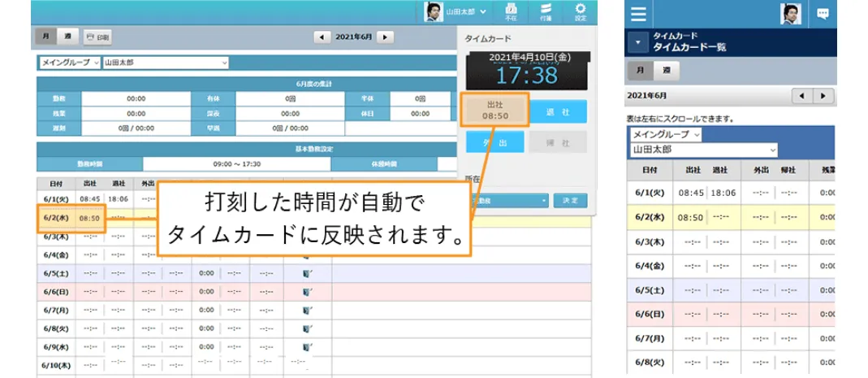
Task: Click the printer 印刷 button
Action: [97, 37]
